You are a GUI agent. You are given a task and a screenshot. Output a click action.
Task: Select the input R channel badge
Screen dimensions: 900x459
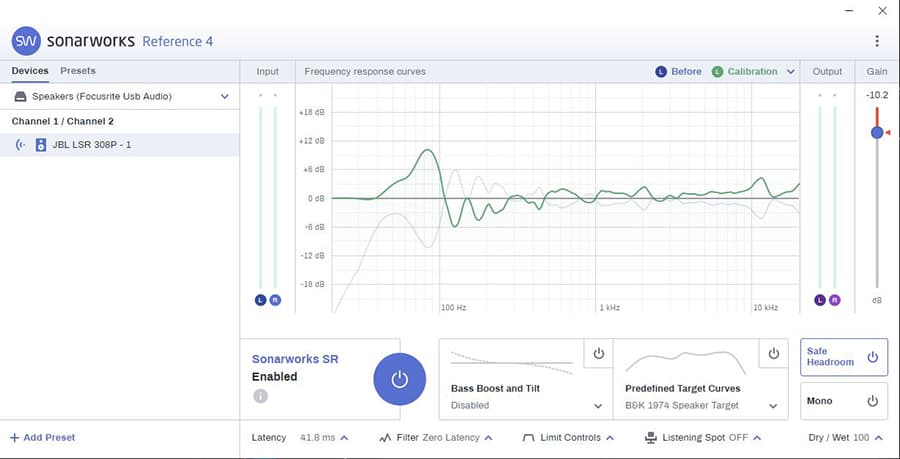coord(275,300)
